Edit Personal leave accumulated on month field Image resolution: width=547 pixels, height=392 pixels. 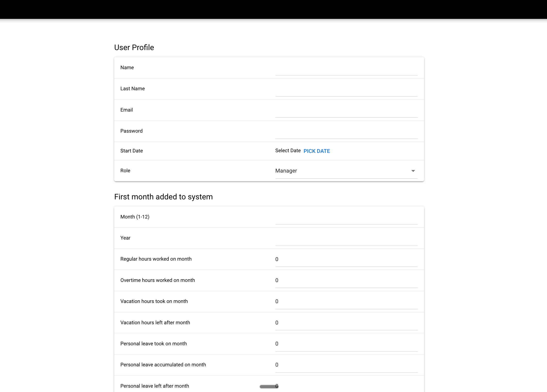[x=346, y=365]
